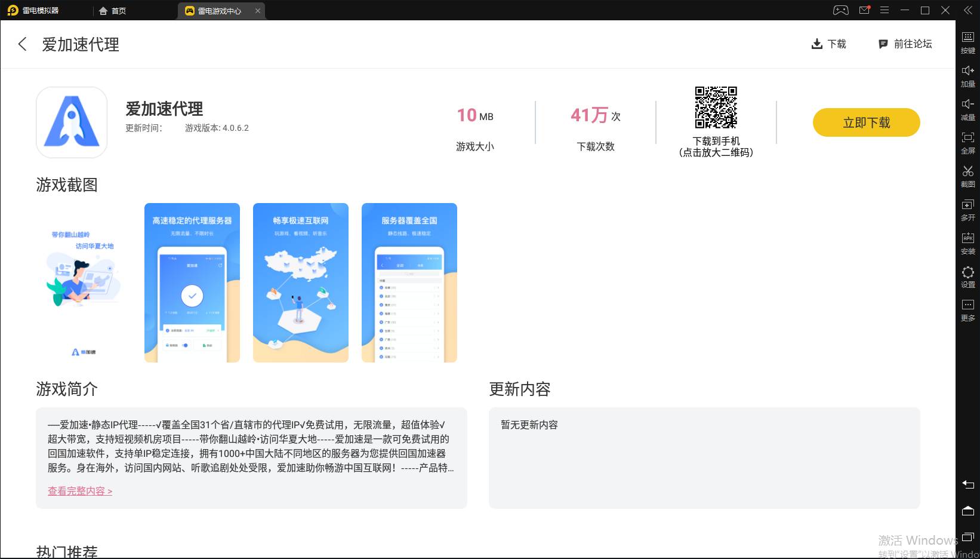This screenshot has height=559, width=980.
Task: Enlarge the QR code for phone download
Action: (716, 107)
